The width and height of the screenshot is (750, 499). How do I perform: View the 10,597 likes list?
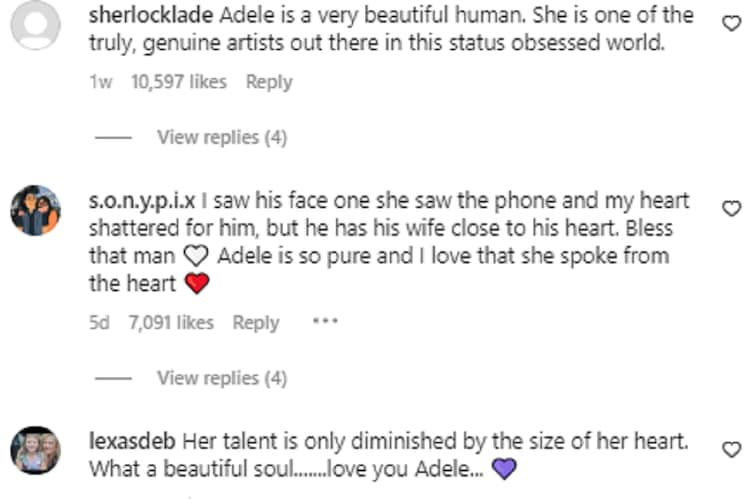point(178,82)
